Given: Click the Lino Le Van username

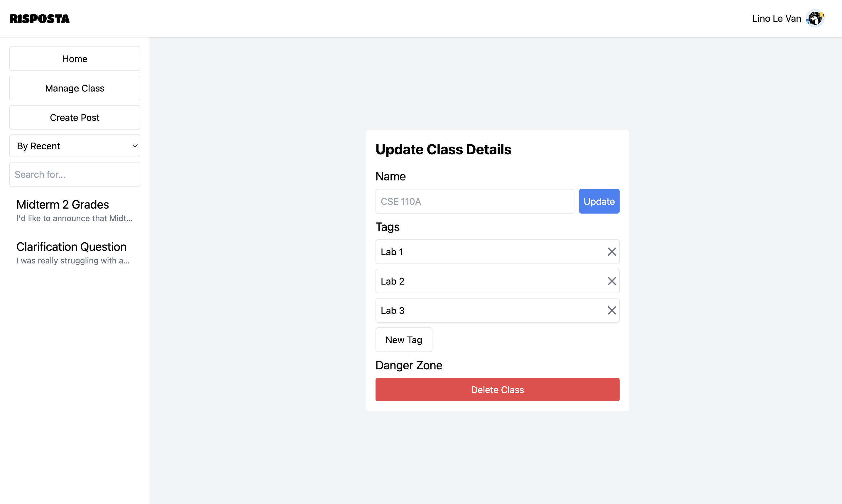Looking at the screenshot, I should (x=776, y=19).
